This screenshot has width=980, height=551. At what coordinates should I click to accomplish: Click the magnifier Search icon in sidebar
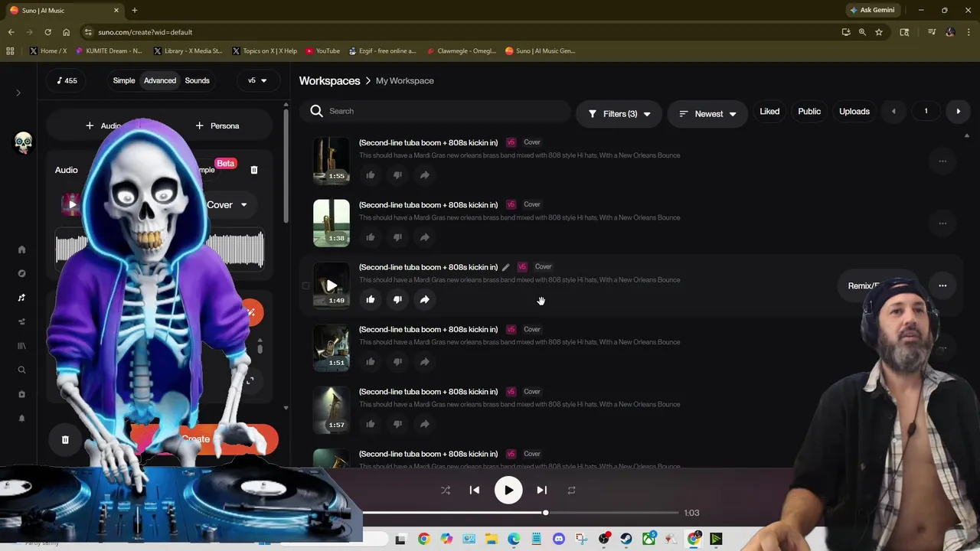[21, 370]
